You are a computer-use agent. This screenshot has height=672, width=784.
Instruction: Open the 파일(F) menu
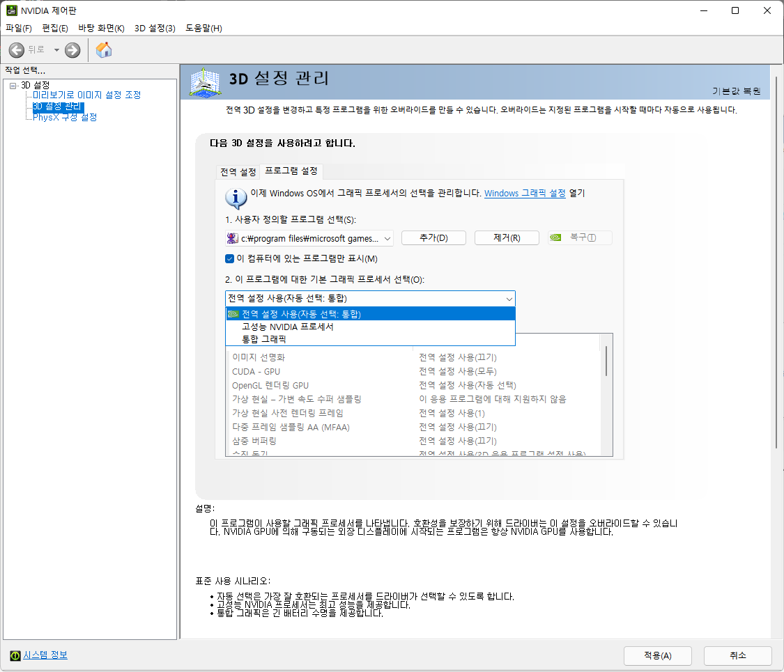(x=19, y=29)
